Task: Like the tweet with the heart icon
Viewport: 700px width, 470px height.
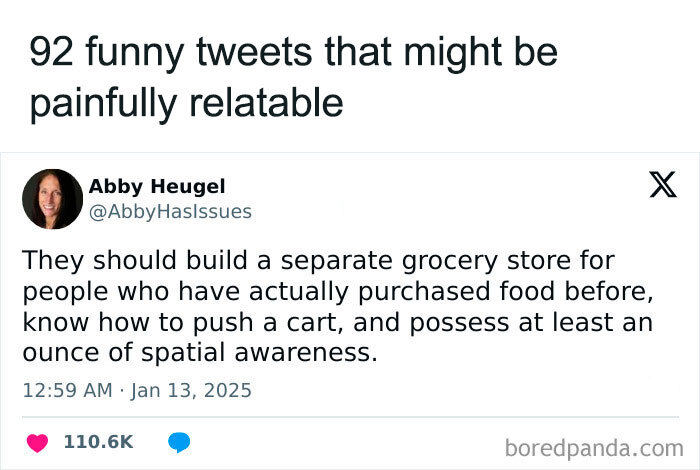Action: (x=36, y=441)
